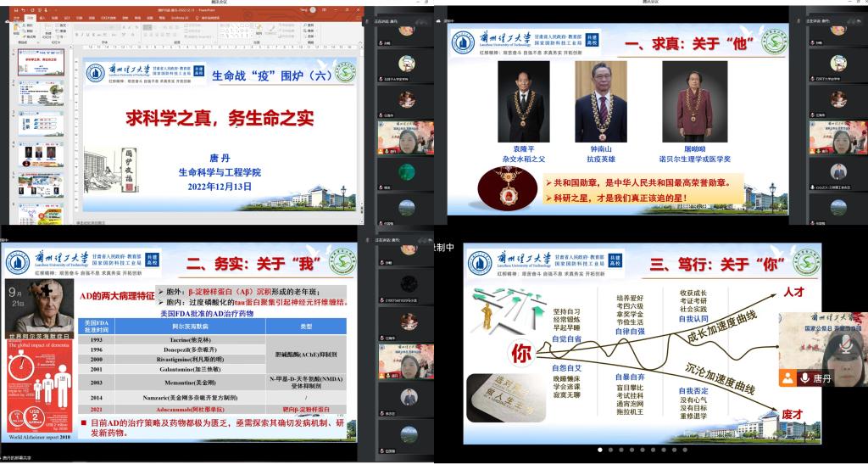Click the New Slide icon in the ribbon

pyautogui.click(x=48, y=28)
